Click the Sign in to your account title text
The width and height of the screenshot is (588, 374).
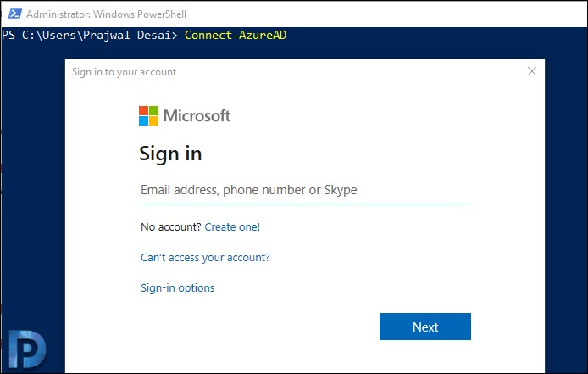click(125, 72)
